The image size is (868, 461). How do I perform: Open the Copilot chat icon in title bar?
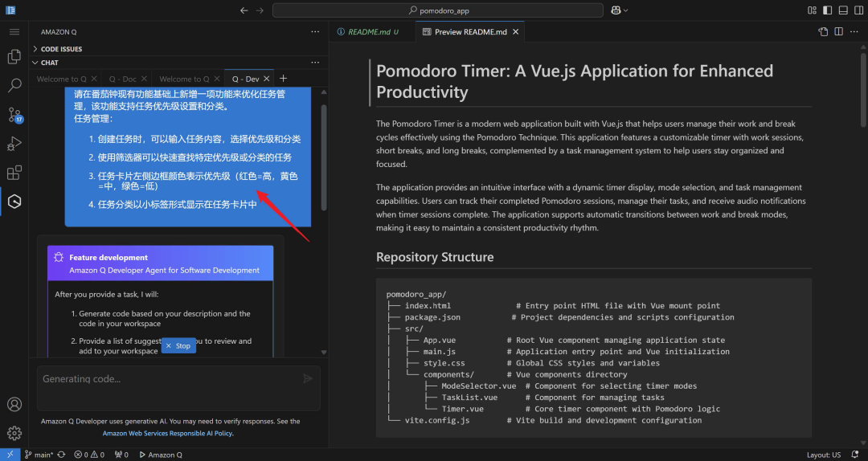(616, 10)
